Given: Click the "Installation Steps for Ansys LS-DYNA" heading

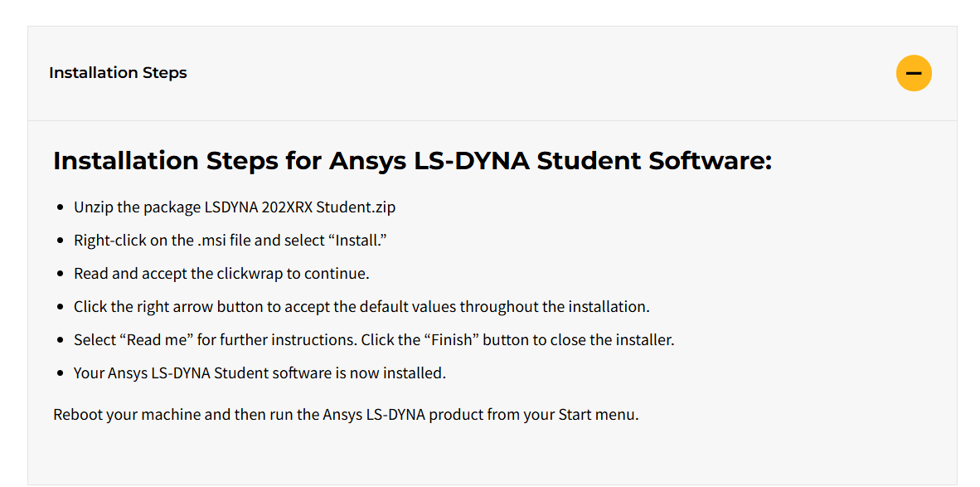Looking at the screenshot, I should point(412,161).
